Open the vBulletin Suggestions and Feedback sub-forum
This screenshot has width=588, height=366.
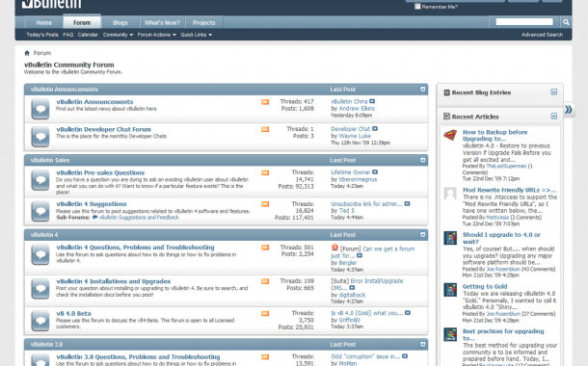[x=139, y=218]
